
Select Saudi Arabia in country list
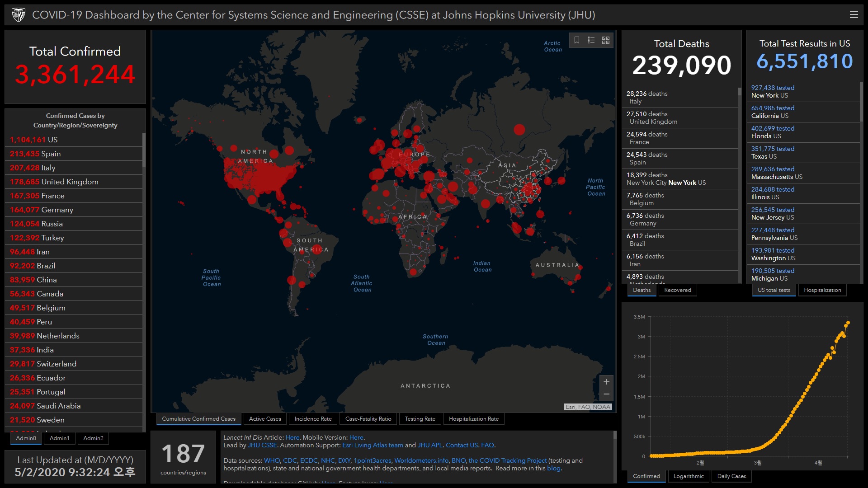(74, 406)
